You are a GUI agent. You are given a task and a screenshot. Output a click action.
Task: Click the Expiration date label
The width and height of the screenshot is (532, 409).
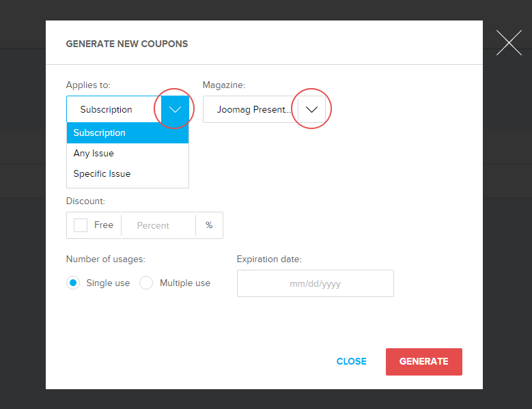tap(269, 259)
